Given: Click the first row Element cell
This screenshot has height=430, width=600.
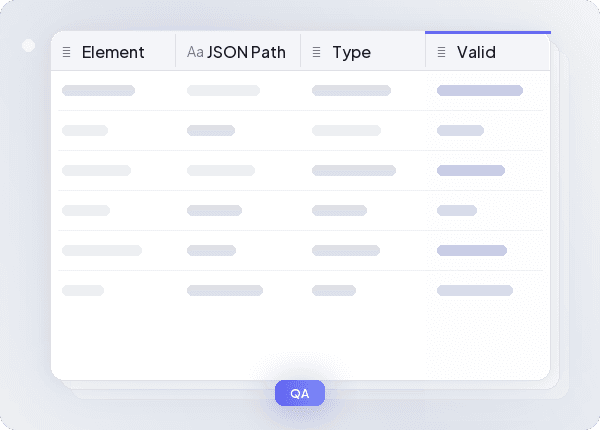Looking at the screenshot, I should coord(98,91).
